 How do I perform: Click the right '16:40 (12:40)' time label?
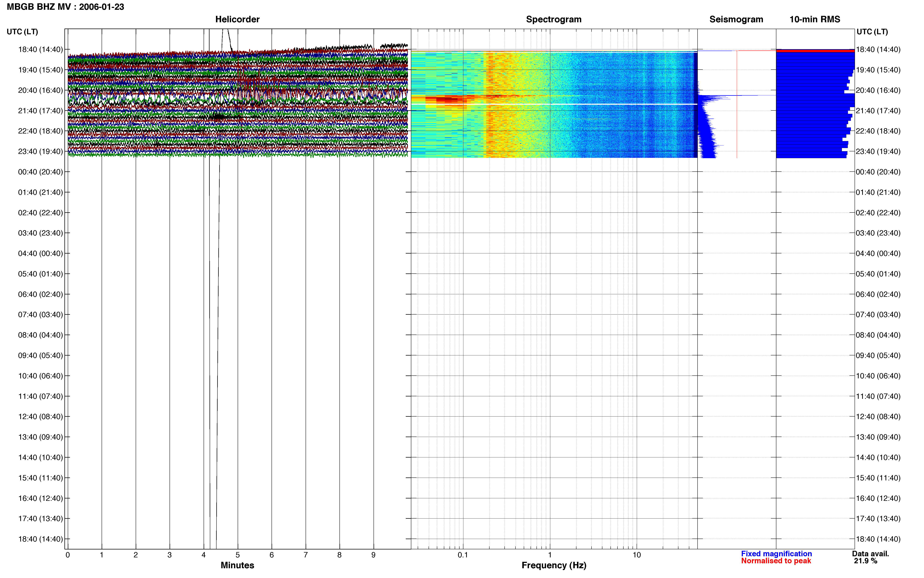[878, 498]
